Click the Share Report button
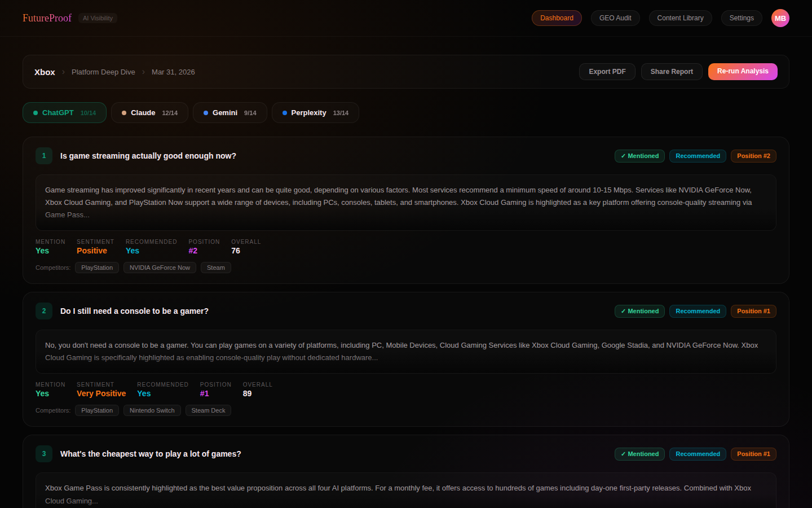812x508 pixels. (x=672, y=72)
